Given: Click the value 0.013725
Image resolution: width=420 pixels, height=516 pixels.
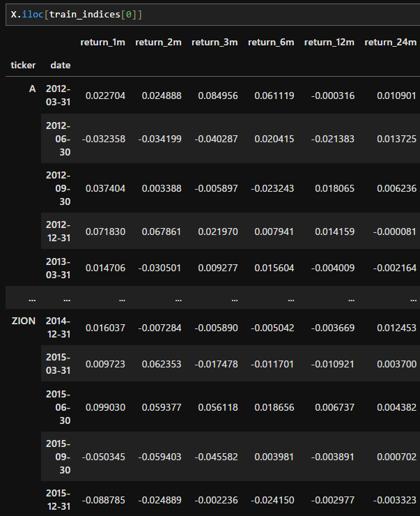Looking at the screenshot, I should click(396, 139).
